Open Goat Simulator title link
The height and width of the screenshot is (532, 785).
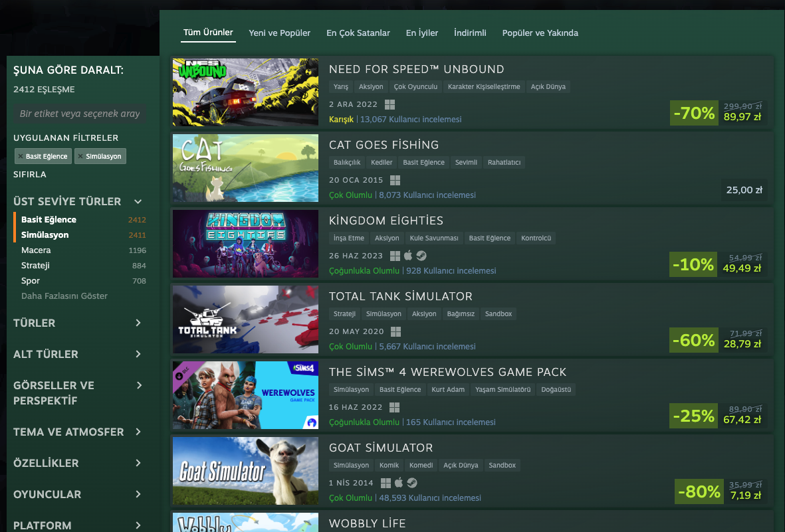pos(380,448)
